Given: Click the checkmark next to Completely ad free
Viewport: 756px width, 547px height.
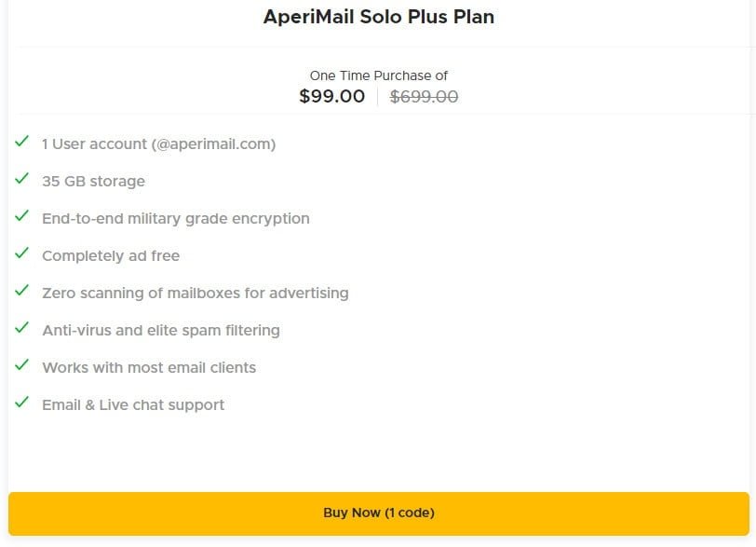Looking at the screenshot, I should (x=20, y=255).
